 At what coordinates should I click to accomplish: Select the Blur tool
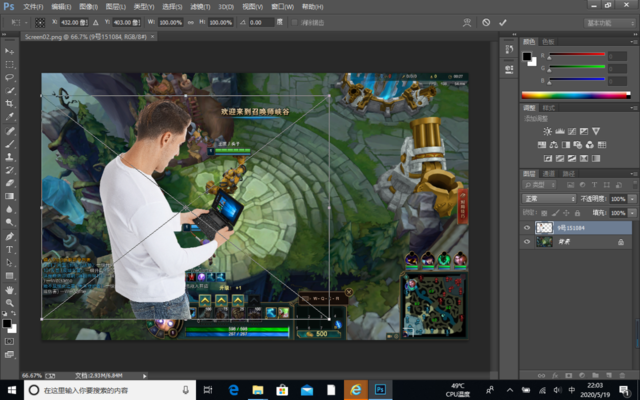[x=9, y=209]
